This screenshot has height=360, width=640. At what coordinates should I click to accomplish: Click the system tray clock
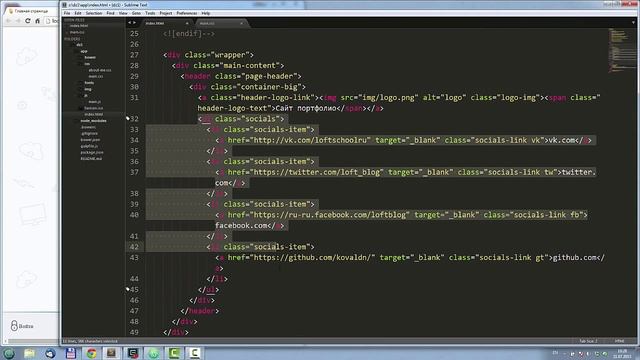(x=622, y=353)
